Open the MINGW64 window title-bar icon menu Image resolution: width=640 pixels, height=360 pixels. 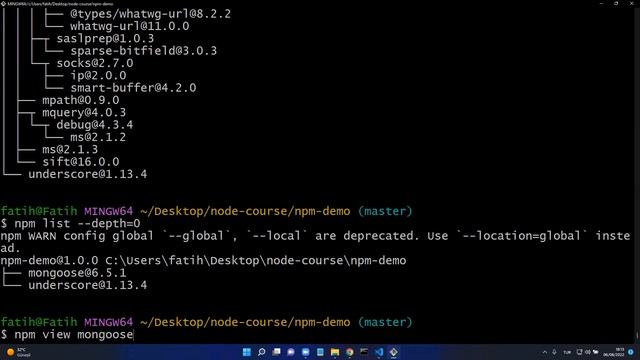(3, 3)
